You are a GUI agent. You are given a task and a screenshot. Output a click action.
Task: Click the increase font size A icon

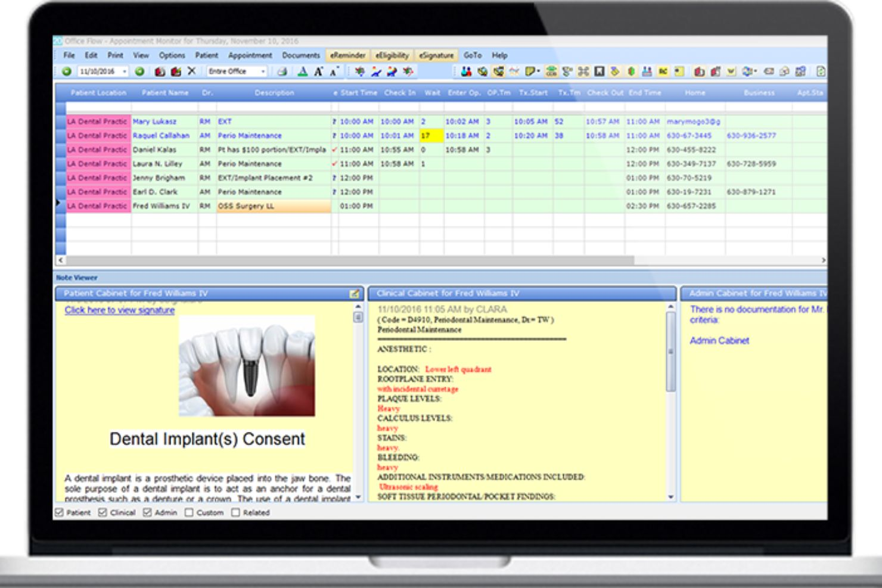pyautogui.click(x=319, y=71)
